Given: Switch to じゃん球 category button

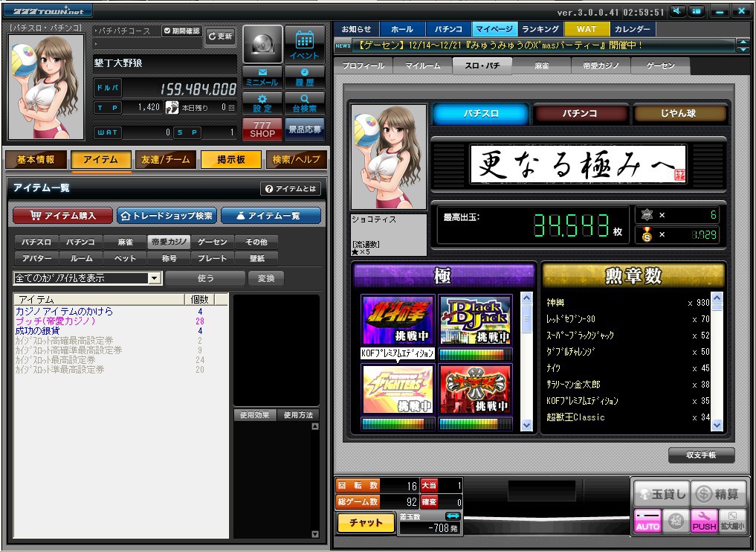Looking at the screenshot, I should coord(679,114).
